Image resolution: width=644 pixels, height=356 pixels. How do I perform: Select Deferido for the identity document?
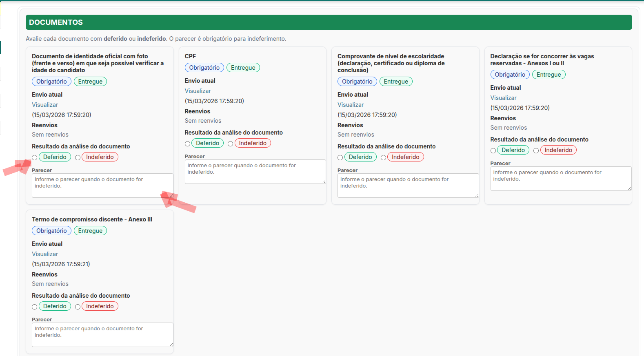click(x=35, y=158)
